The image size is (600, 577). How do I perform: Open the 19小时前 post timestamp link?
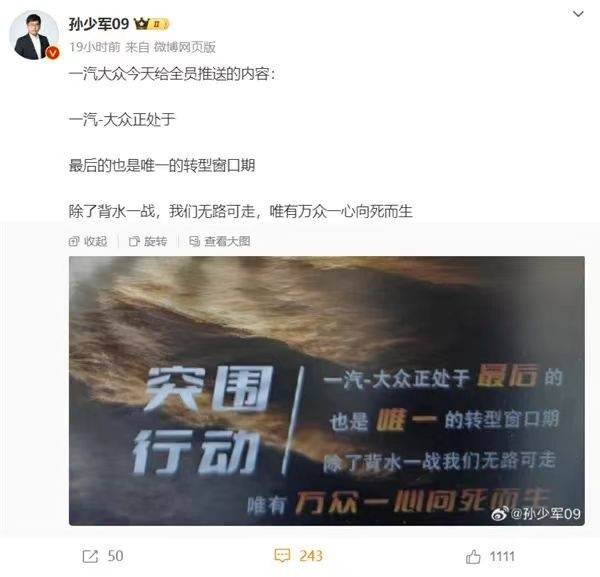point(95,47)
